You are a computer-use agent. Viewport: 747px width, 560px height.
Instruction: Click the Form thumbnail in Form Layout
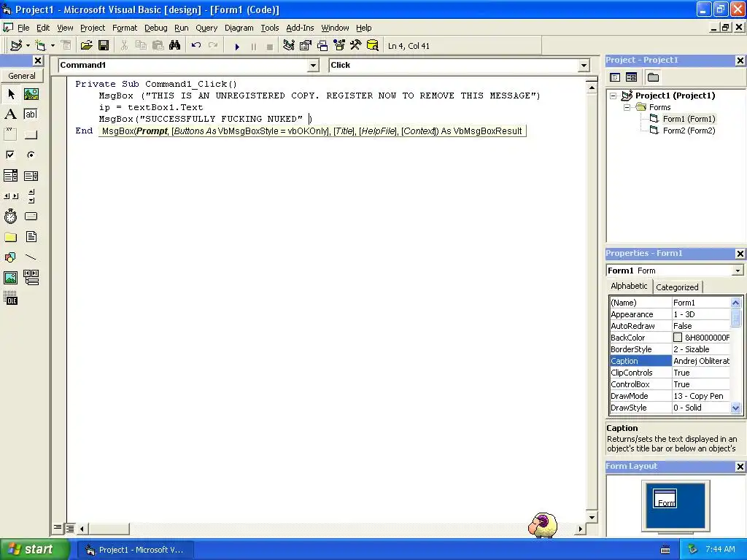[x=665, y=499]
